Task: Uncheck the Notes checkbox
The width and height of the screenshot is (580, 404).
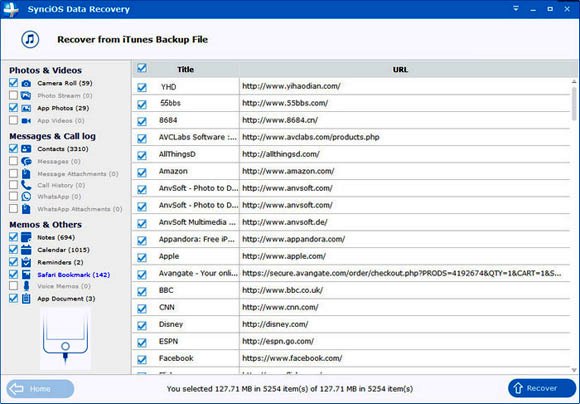Action: [13, 237]
